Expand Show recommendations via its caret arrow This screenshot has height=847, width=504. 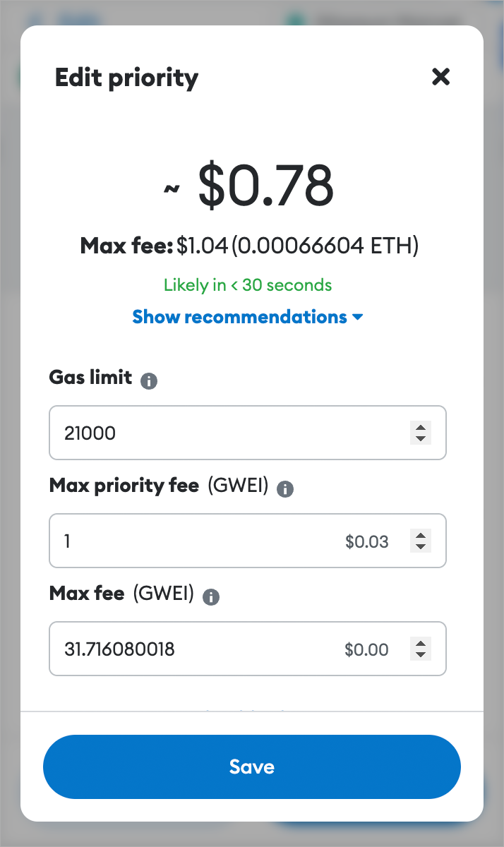click(x=357, y=318)
